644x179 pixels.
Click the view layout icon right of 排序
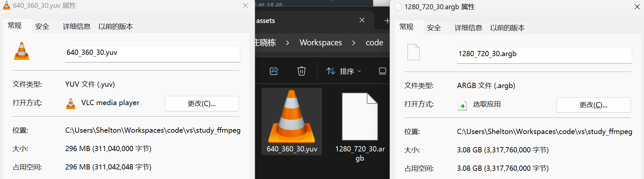(x=382, y=71)
